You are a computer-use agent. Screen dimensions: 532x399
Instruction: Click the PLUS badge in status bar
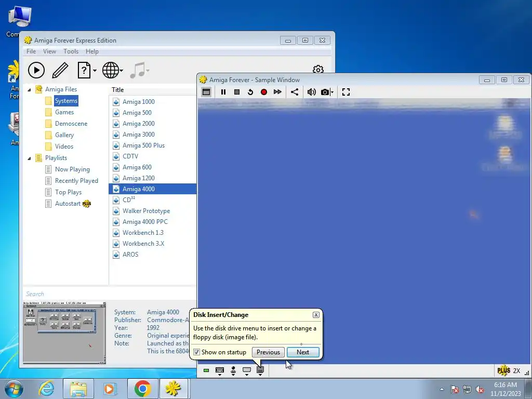pyautogui.click(x=504, y=370)
